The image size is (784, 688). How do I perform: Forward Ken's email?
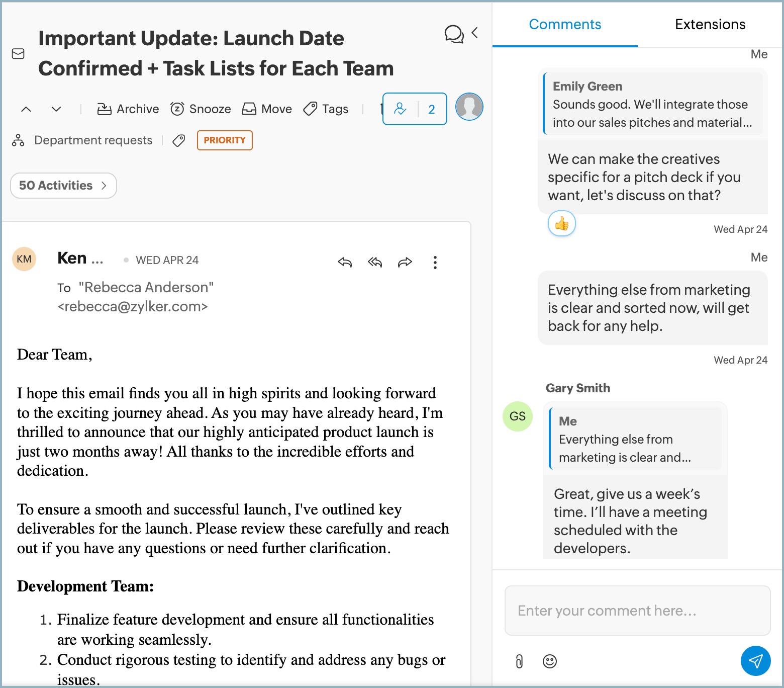[405, 262]
